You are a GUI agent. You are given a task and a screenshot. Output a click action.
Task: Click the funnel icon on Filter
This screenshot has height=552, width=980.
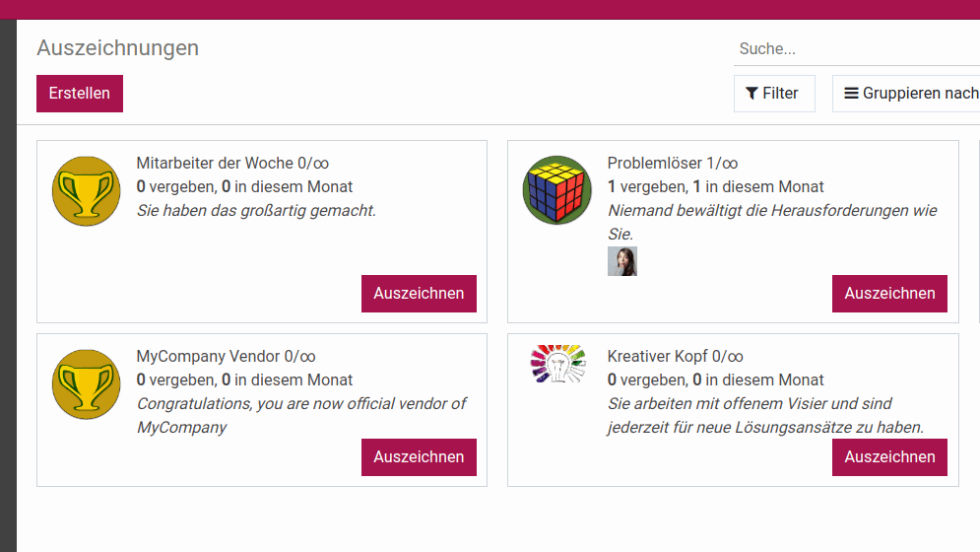tap(751, 94)
